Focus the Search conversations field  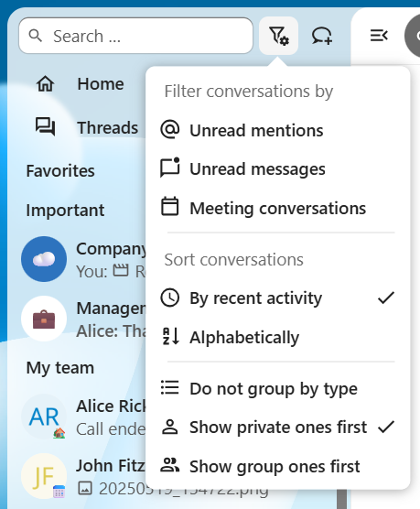pos(135,36)
